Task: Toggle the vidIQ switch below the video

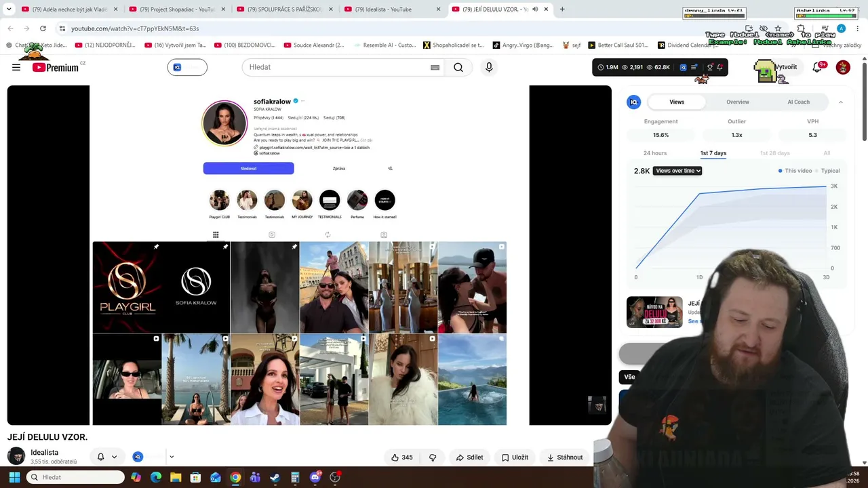Action: (148, 457)
